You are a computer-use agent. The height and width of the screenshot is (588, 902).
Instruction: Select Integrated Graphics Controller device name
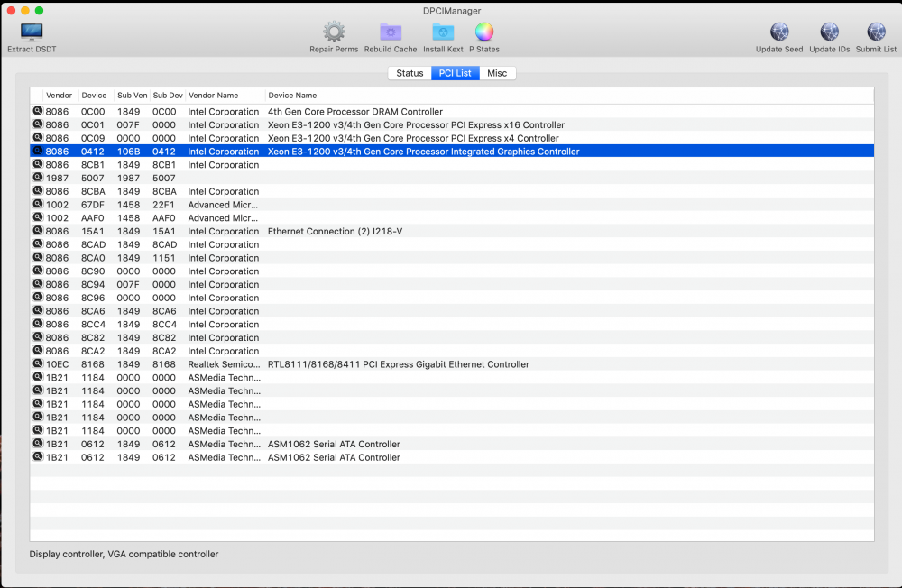(x=423, y=152)
